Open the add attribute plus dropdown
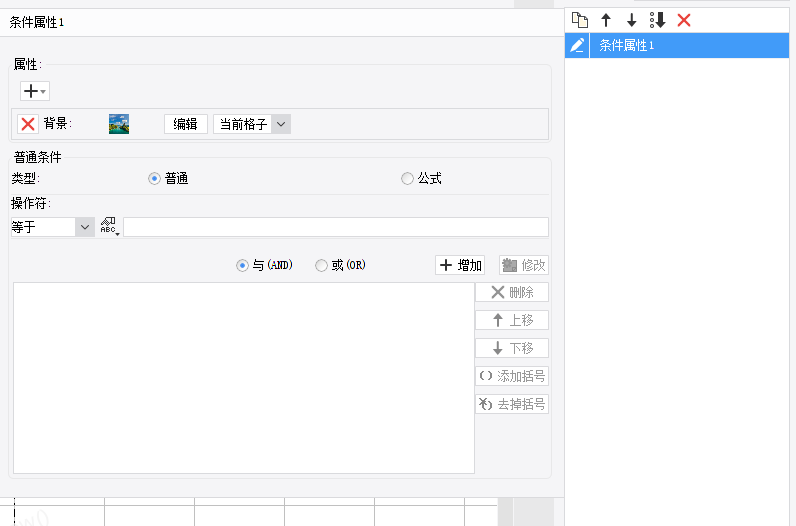 [x=35, y=91]
